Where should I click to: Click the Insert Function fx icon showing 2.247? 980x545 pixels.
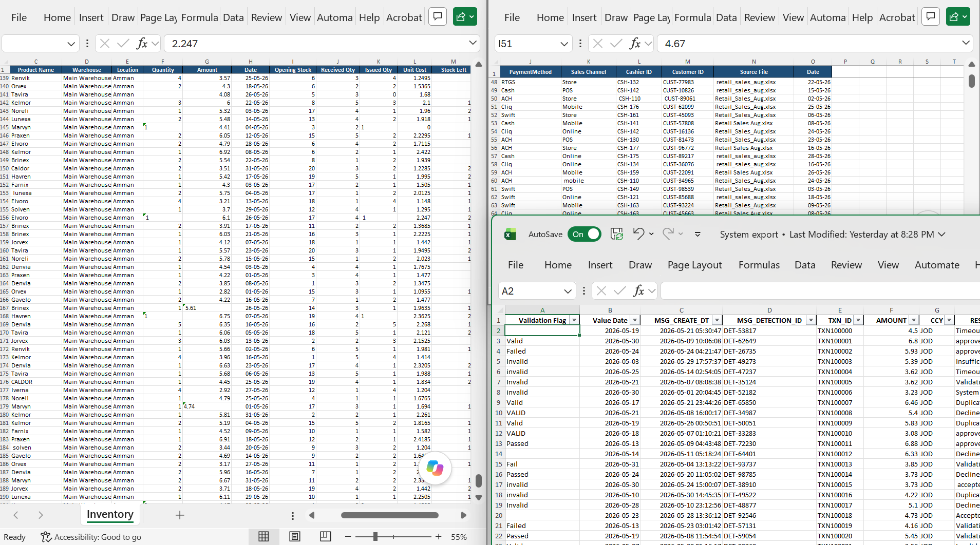click(x=142, y=44)
